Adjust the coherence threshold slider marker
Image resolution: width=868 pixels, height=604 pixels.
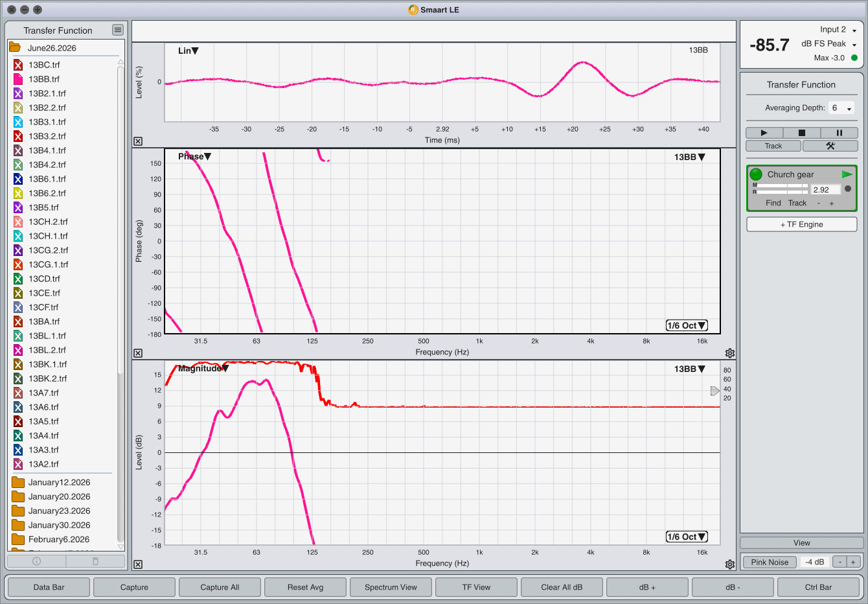pos(714,391)
